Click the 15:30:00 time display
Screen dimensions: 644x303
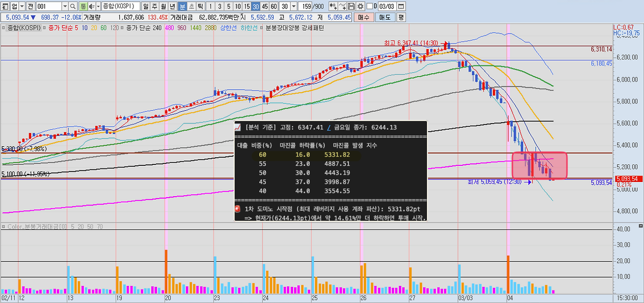(628, 298)
